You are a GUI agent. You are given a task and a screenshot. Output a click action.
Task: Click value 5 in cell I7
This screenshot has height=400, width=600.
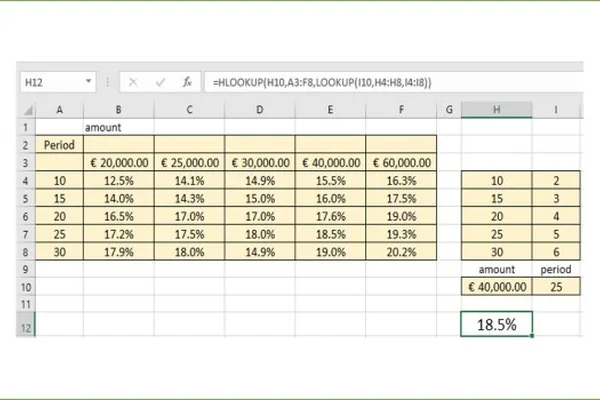556,234
